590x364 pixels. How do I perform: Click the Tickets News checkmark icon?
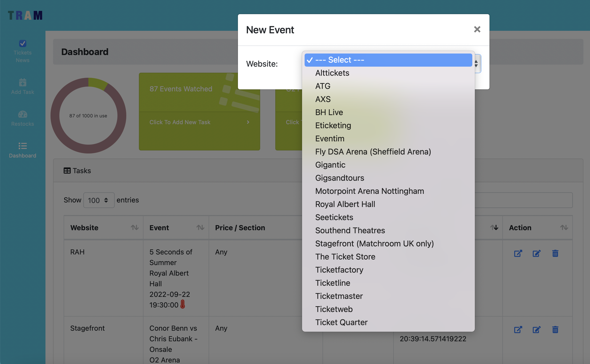pyautogui.click(x=22, y=43)
